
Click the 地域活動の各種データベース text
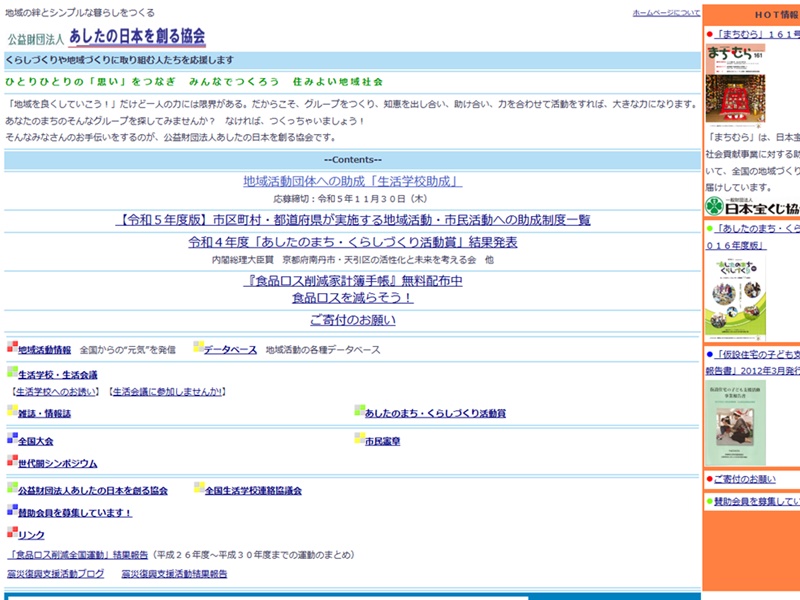(323, 350)
